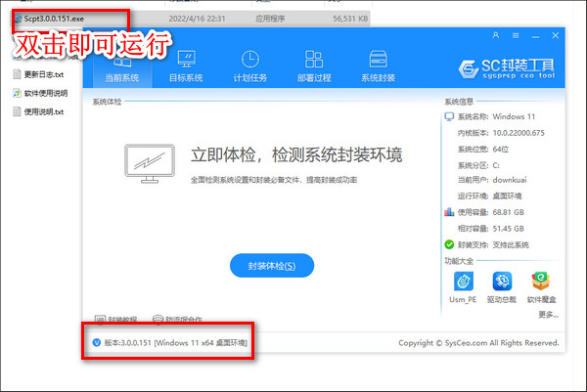Close the SC封装工具 window
The height and width of the screenshot is (392, 587).
click(555, 35)
